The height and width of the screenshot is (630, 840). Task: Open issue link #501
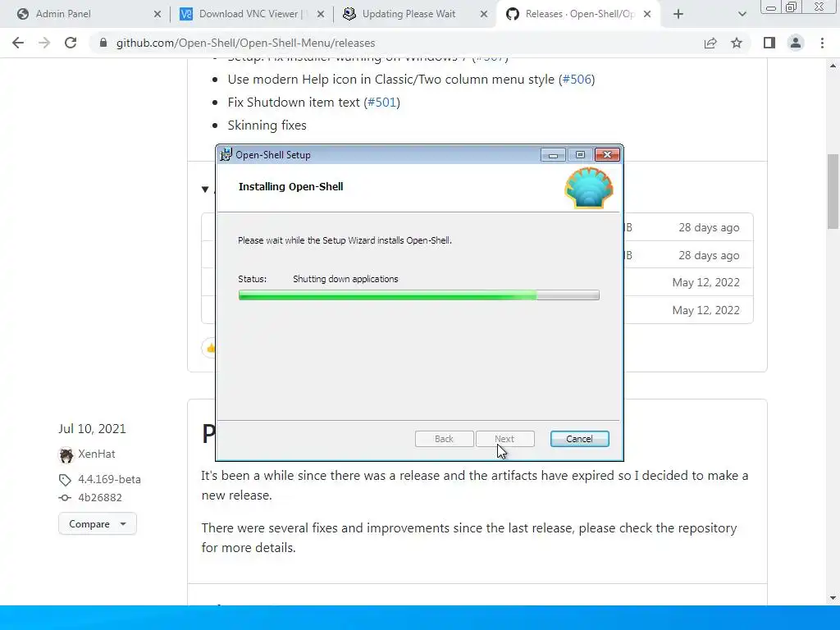[x=382, y=103]
